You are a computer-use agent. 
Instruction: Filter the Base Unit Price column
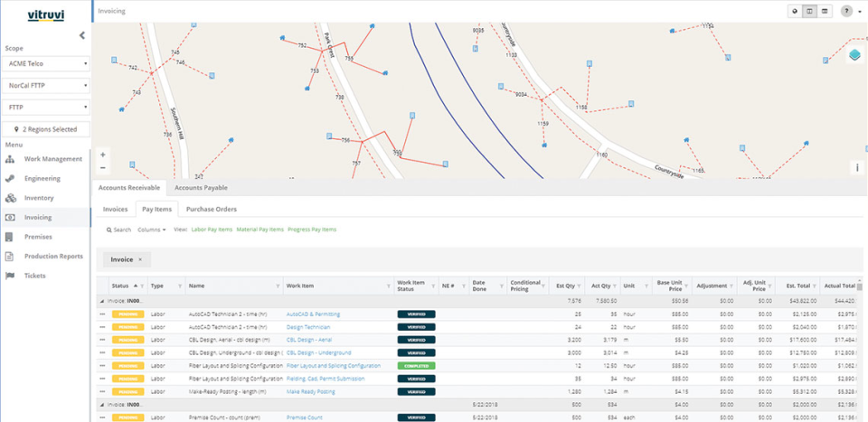pyautogui.click(x=686, y=286)
